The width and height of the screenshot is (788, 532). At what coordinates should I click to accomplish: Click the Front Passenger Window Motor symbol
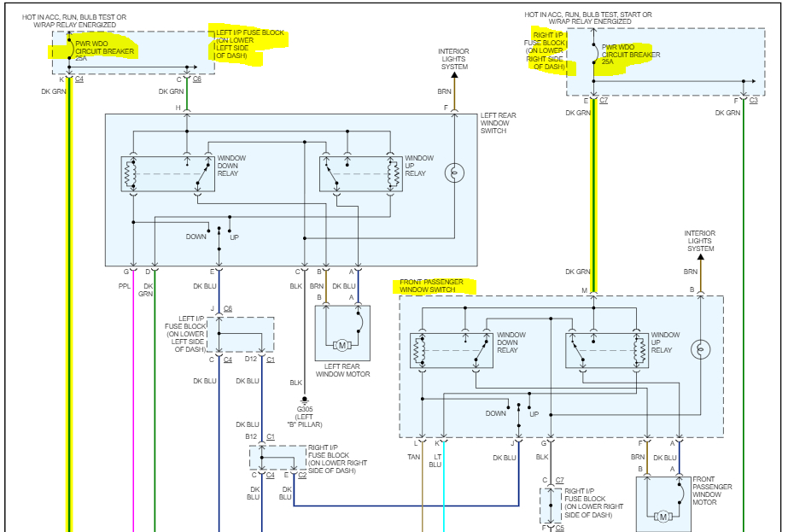point(663,517)
